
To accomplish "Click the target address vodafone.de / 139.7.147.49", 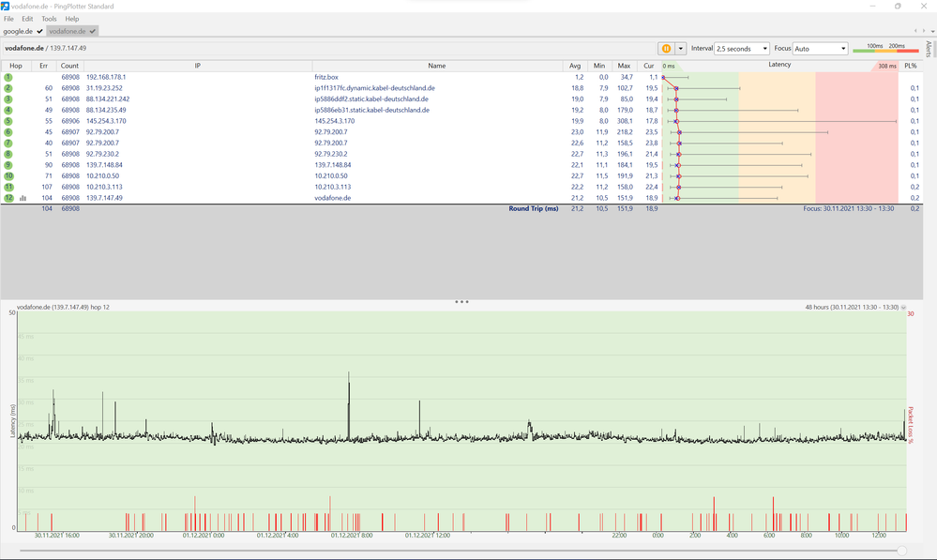I will coord(45,49).
